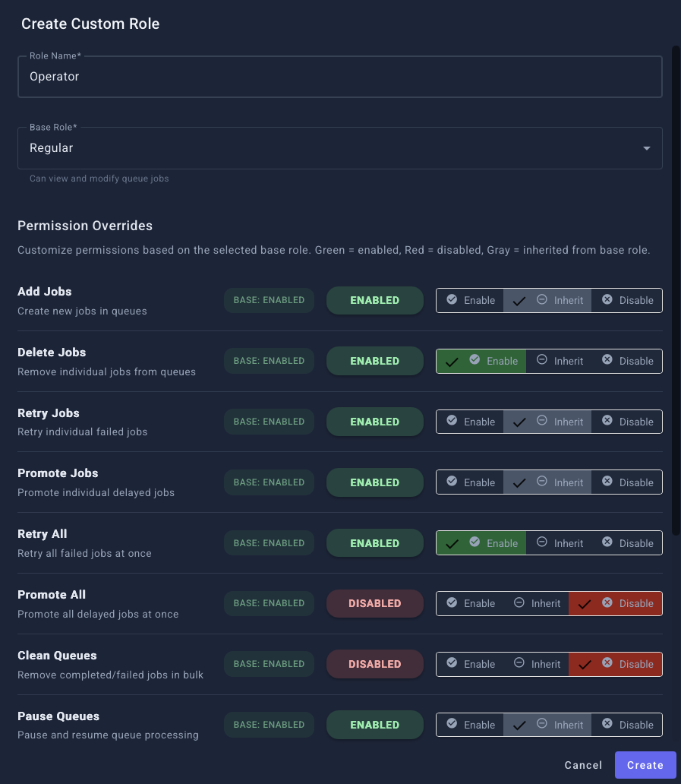Click the ENABLED status badge for Retry All

375,543
